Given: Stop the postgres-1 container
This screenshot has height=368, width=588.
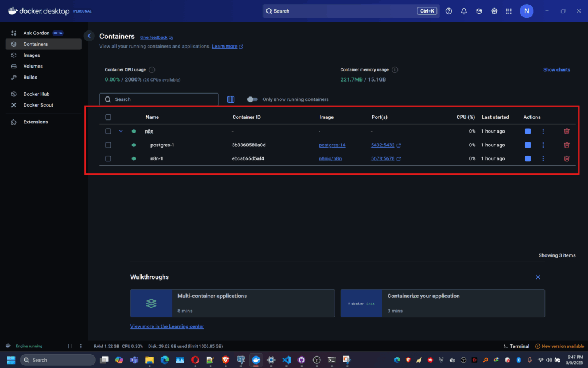Looking at the screenshot, I should [x=528, y=145].
